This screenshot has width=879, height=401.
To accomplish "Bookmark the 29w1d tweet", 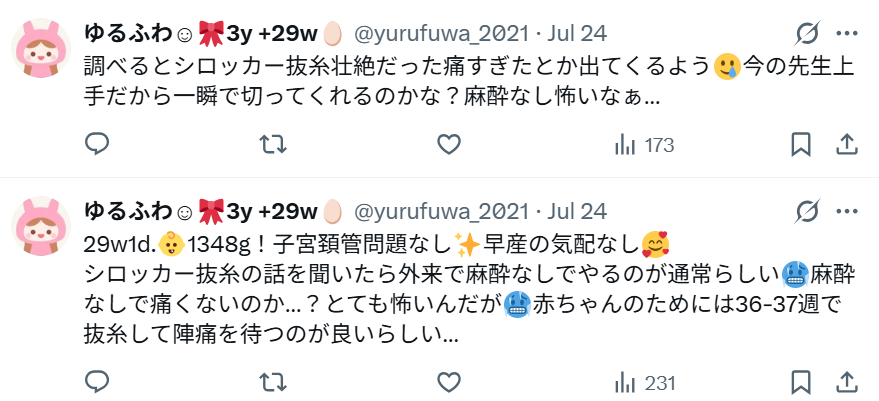I will 801,382.
